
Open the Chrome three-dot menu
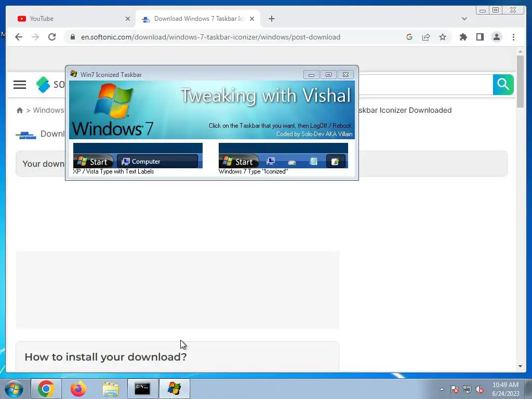pos(513,37)
